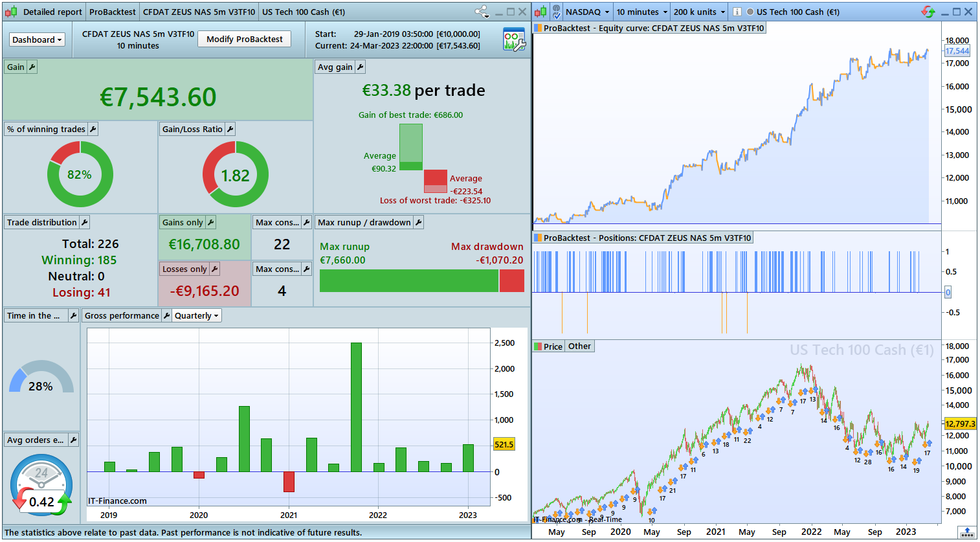Select the US Tech 100 Cash (€1) tab

[304, 12]
